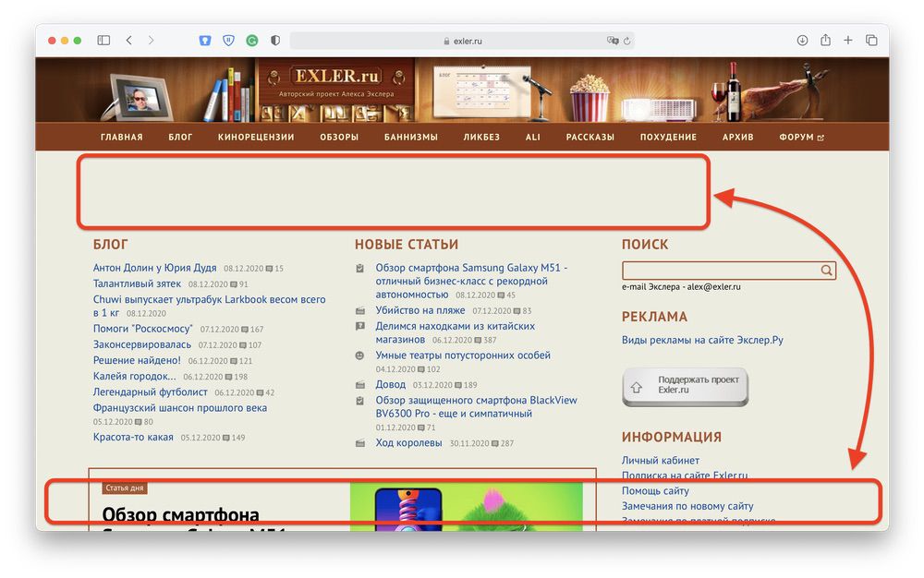This screenshot has height=578, width=924.
Task: Open Делимся находками из китайских магазинов
Action: point(455,332)
